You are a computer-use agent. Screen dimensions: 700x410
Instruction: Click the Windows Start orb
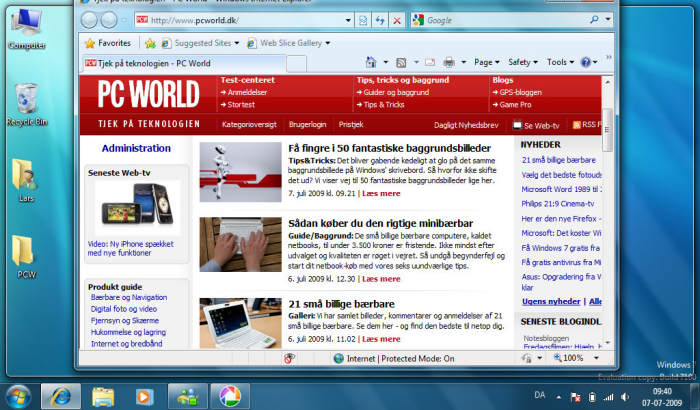pyautogui.click(x=19, y=397)
